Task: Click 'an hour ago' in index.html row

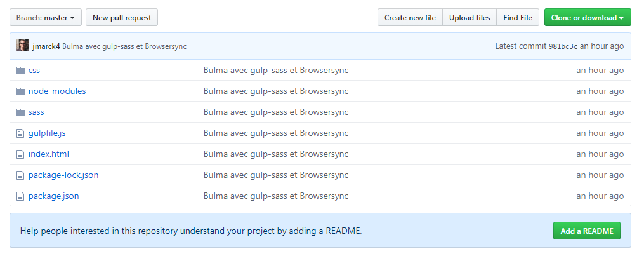Action: [x=600, y=154]
